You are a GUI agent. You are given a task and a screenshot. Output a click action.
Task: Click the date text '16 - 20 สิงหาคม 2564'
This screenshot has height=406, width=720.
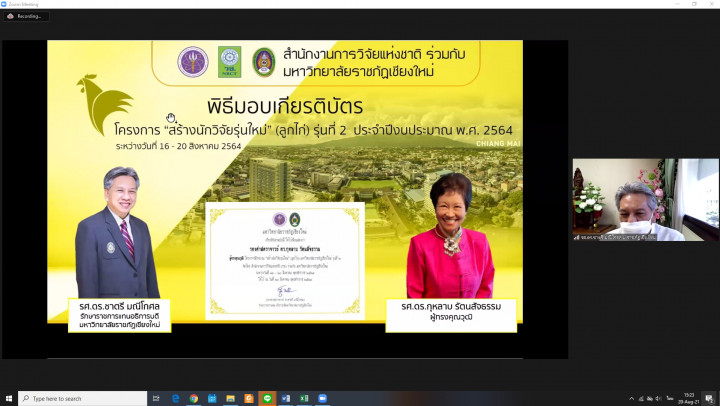coord(200,146)
